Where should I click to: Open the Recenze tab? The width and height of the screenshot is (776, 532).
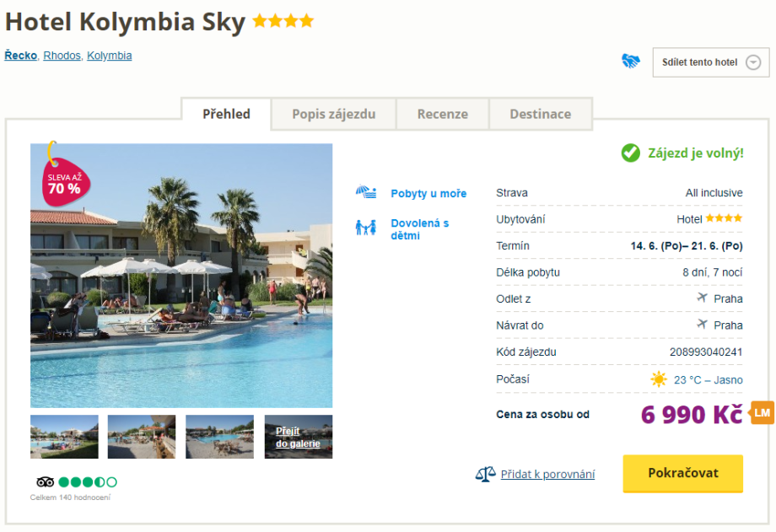click(x=443, y=114)
